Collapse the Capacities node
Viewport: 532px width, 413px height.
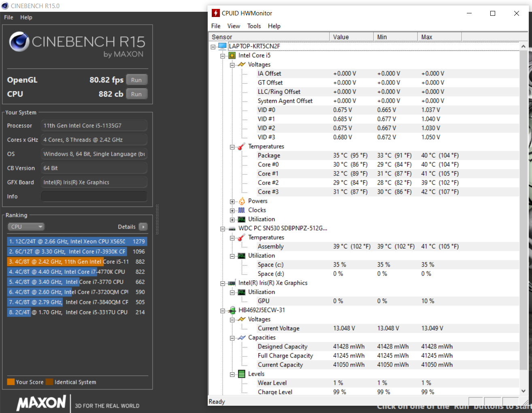(232, 338)
